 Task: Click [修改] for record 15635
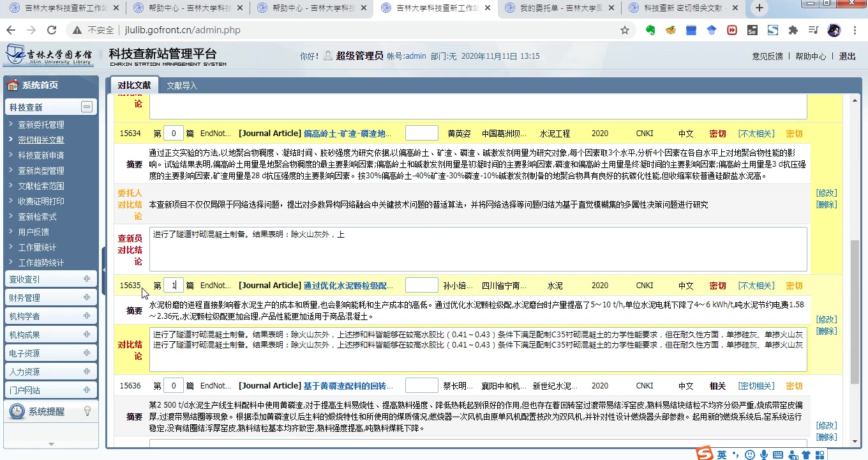[x=827, y=319]
